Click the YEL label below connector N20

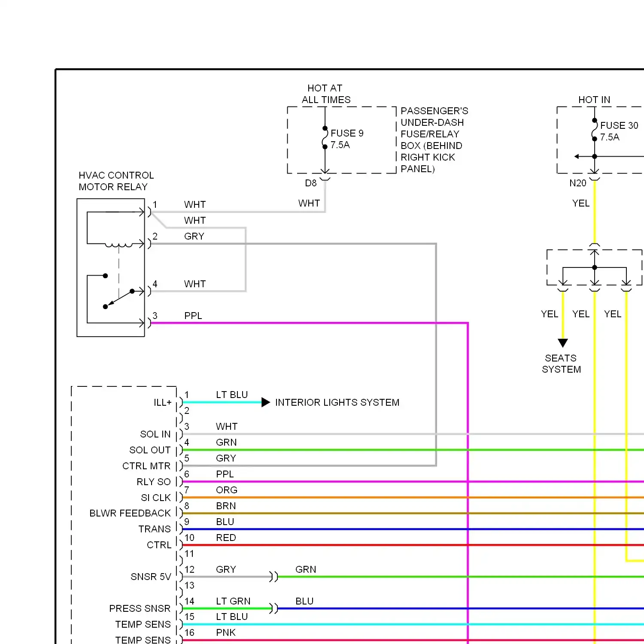[581, 204]
